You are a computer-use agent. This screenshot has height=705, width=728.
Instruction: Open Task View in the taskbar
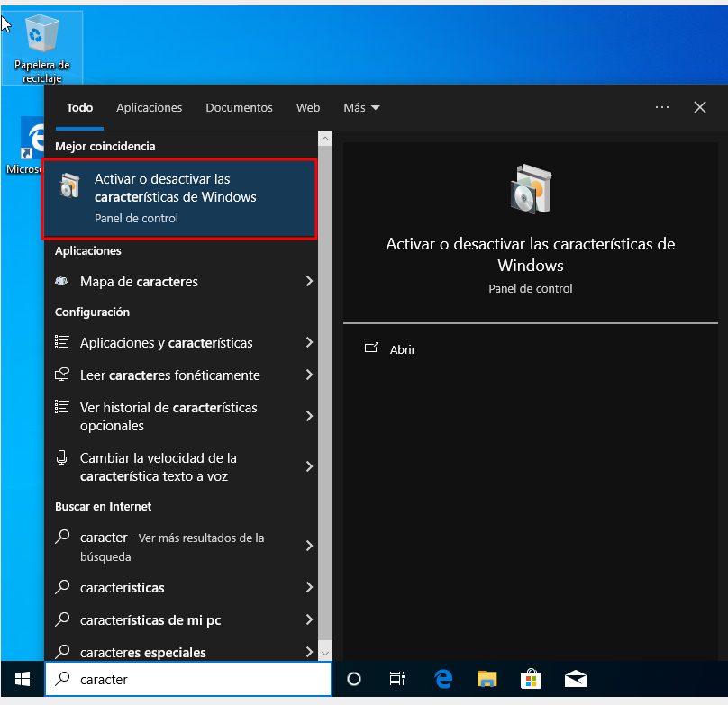pyautogui.click(x=396, y=679)
